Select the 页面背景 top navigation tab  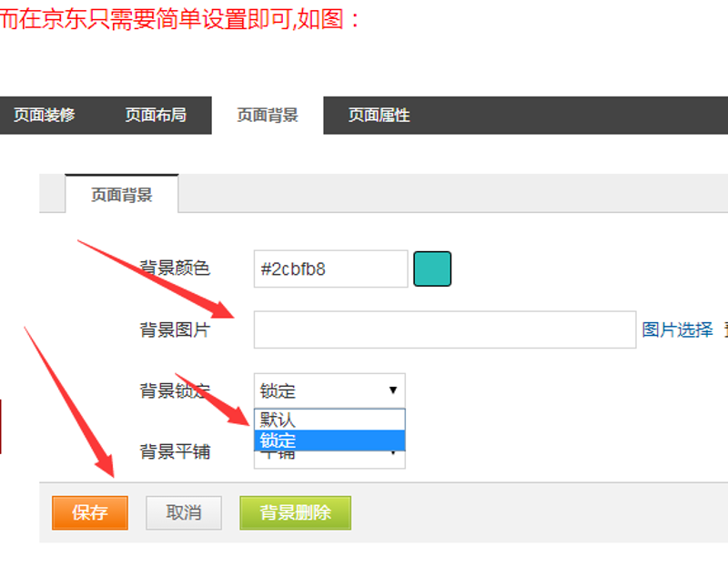(x=268, y=115)
